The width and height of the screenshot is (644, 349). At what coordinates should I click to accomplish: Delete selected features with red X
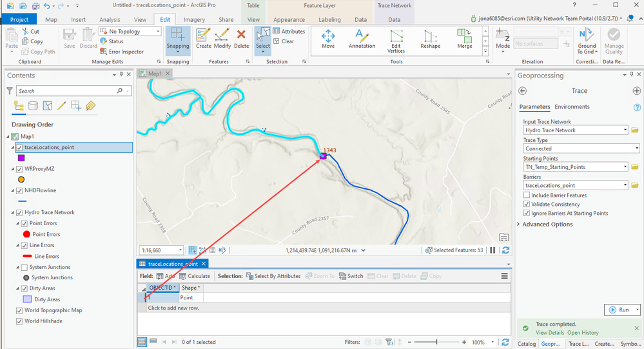pyautogui.click(x=241, y=39)
